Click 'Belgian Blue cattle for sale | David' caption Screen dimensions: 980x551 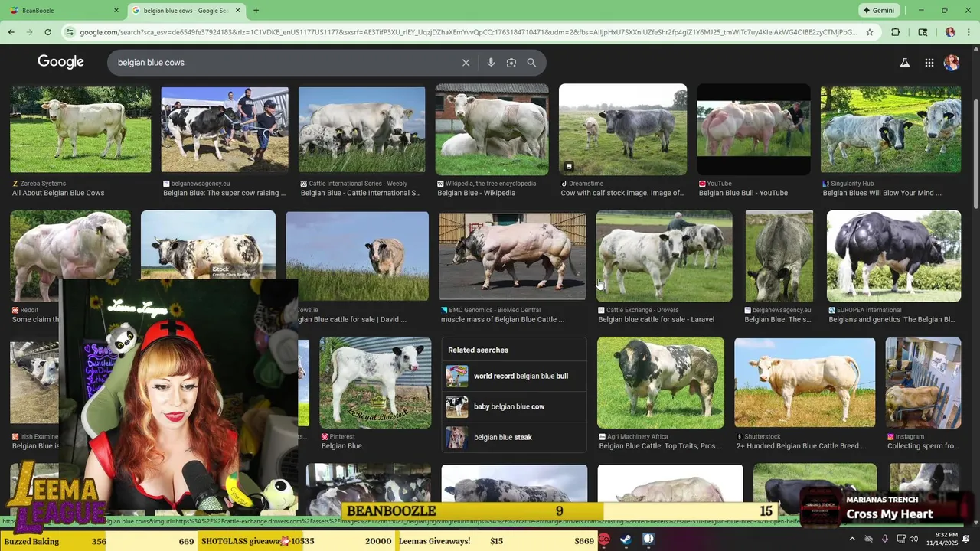(x=352, y=319)
